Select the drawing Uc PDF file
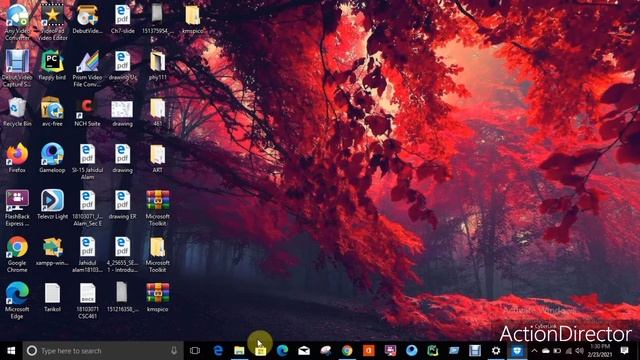Screen dimensions: 640x360 (122, 65)
